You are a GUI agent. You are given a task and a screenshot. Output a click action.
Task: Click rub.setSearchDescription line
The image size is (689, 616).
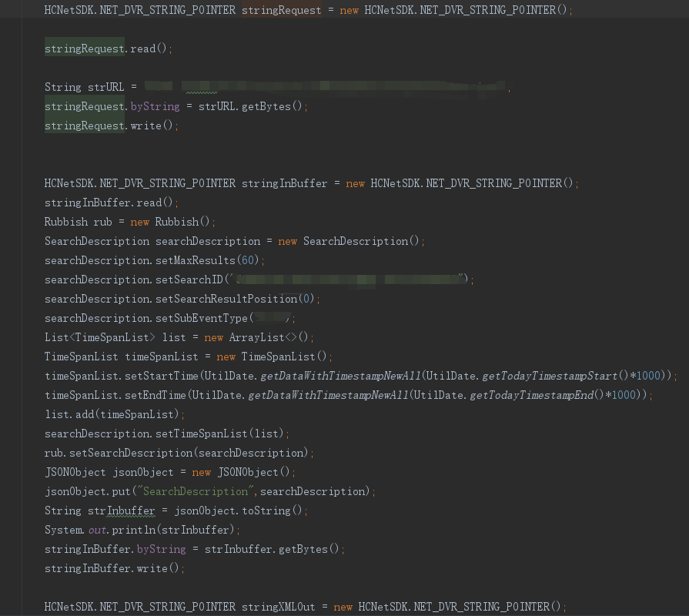coord(179,453)
